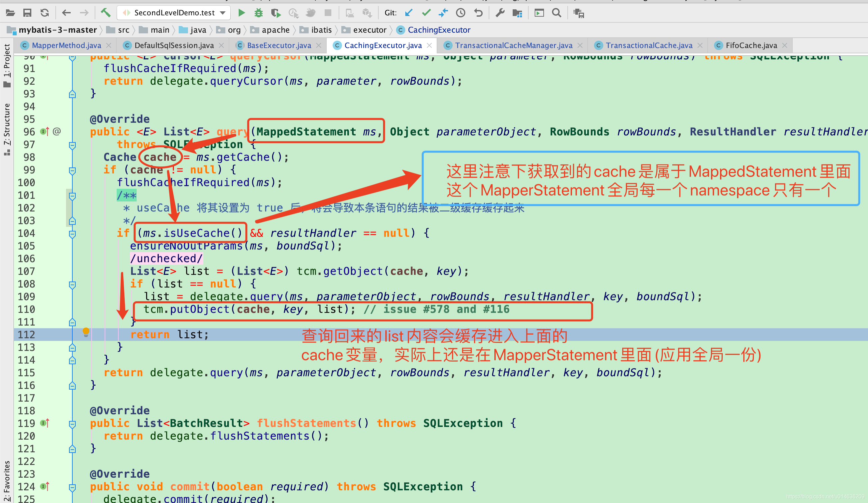Click line number 98 in gutter
Screen dimensions: 868x503
(29, 157)
